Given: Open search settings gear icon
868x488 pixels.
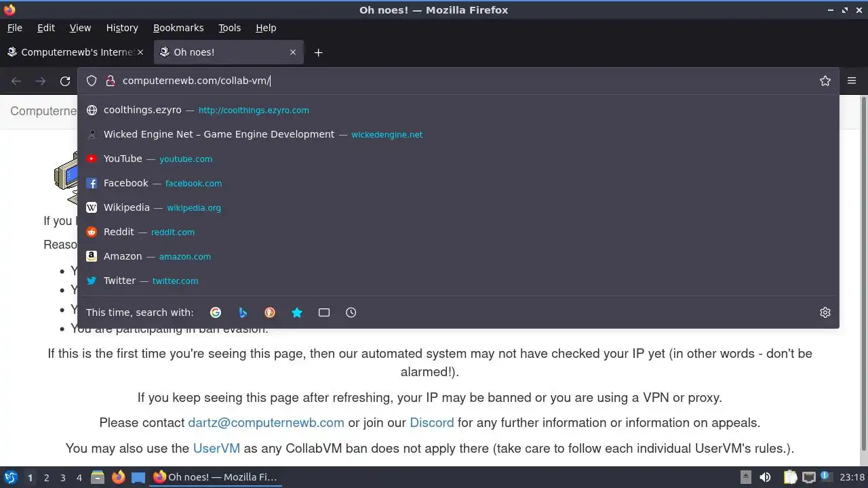Looking at the screenshot, I should coord(825,312).
